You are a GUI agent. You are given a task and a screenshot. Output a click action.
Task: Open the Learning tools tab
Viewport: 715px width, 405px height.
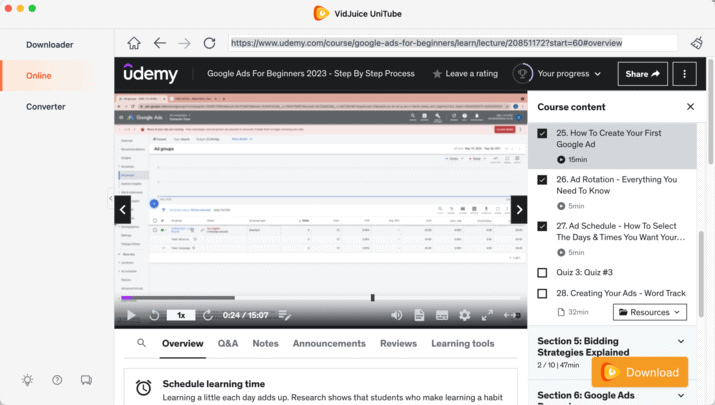pyautogui.click(x=463, y=343)
